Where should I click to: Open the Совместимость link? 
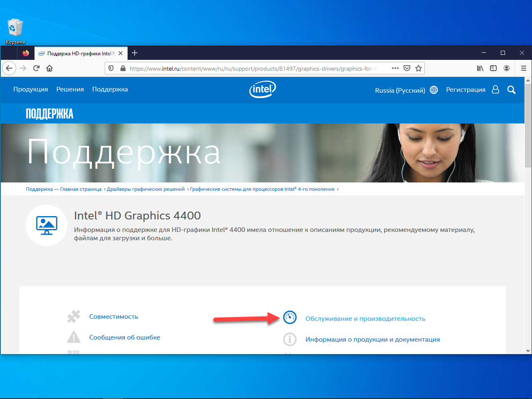(x=113, y=317)
